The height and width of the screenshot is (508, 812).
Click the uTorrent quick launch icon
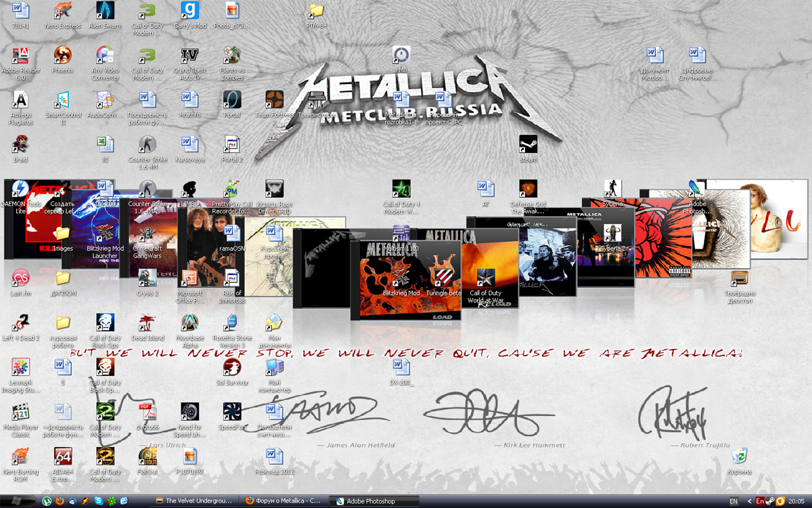[x=47, y=501]
